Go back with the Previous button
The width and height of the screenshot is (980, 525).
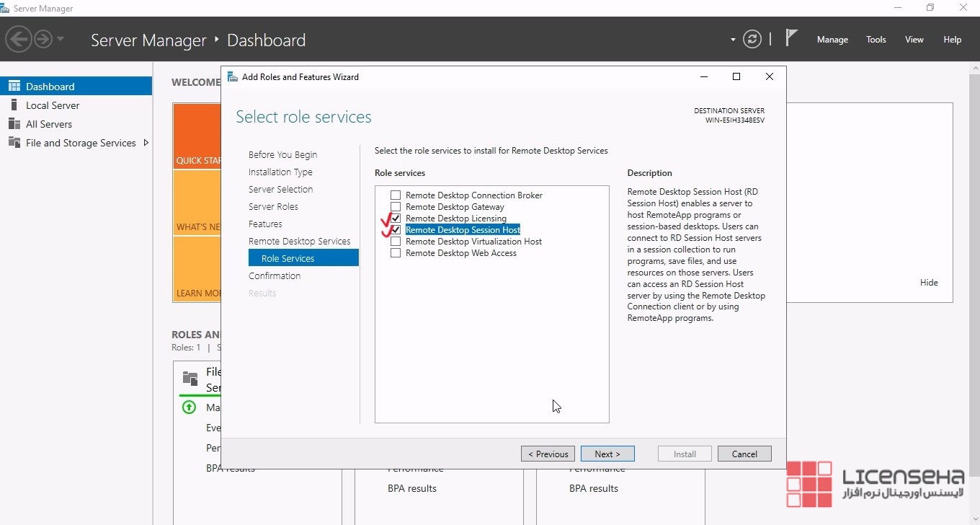tap(548, 454)
